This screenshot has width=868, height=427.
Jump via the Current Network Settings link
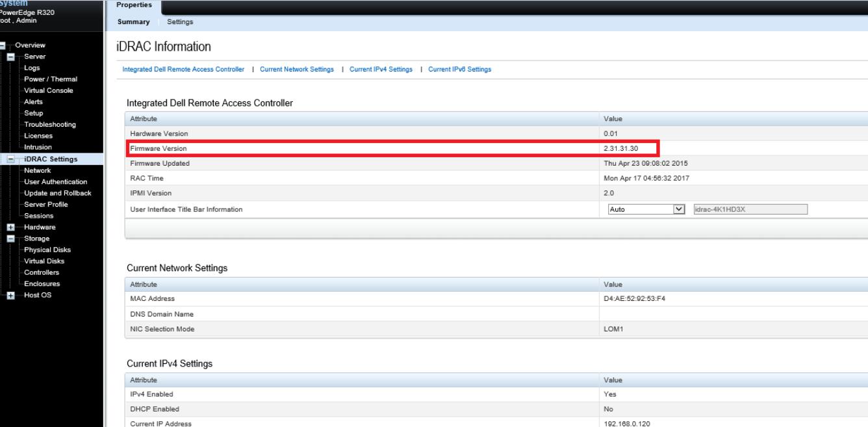[x=297, y=70]
